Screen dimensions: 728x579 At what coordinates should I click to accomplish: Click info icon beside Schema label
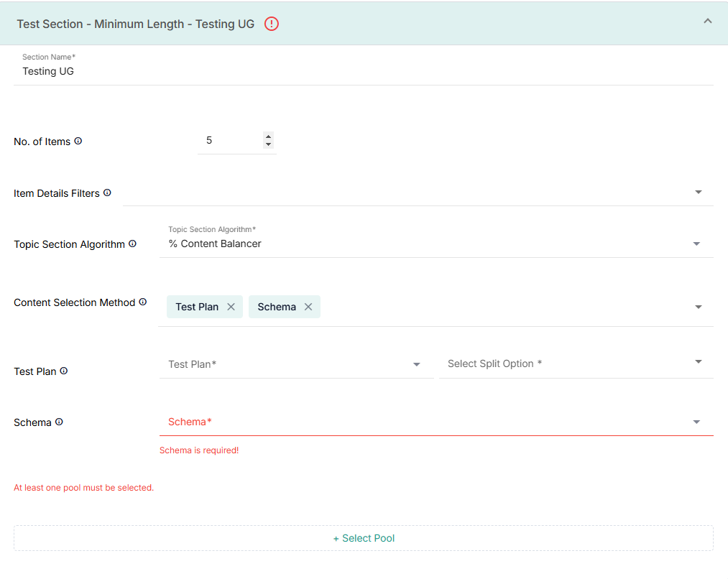point(59,422)
